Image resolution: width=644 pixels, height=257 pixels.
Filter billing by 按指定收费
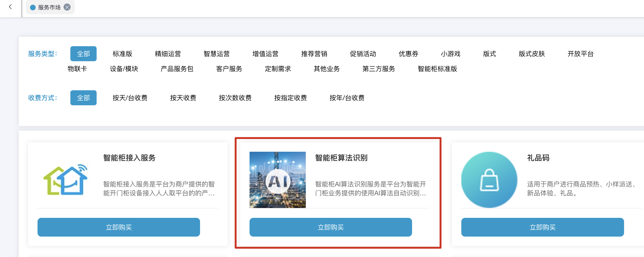tap(291, 98)
